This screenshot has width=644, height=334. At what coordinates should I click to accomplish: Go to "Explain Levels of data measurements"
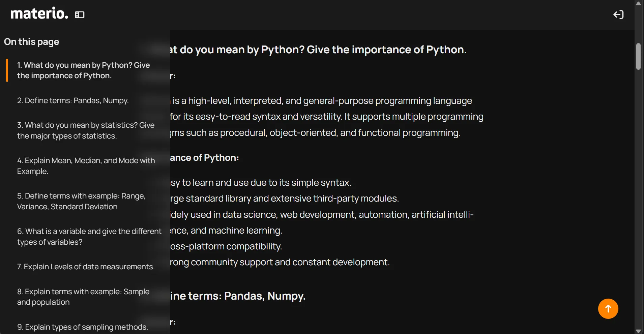tap(86, 267)
